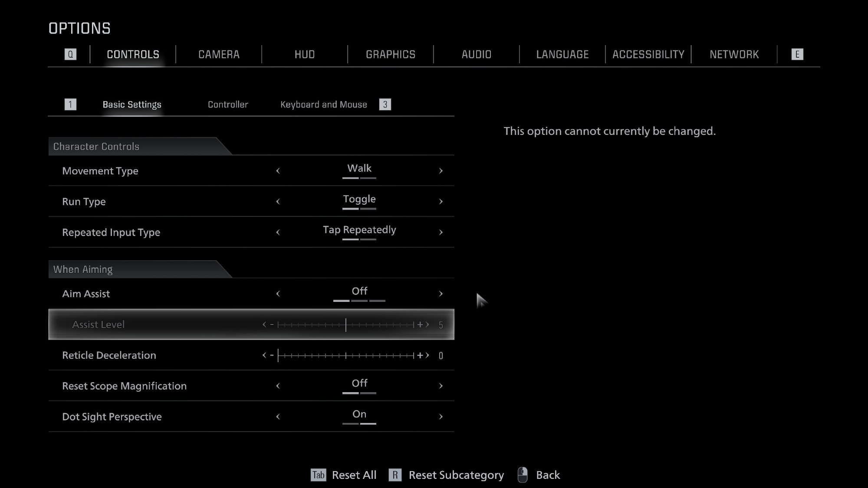
Task: Click the 3 key icon beside Keyboard and Mouse
Action: pyautogui.click(x=385, y=105)
